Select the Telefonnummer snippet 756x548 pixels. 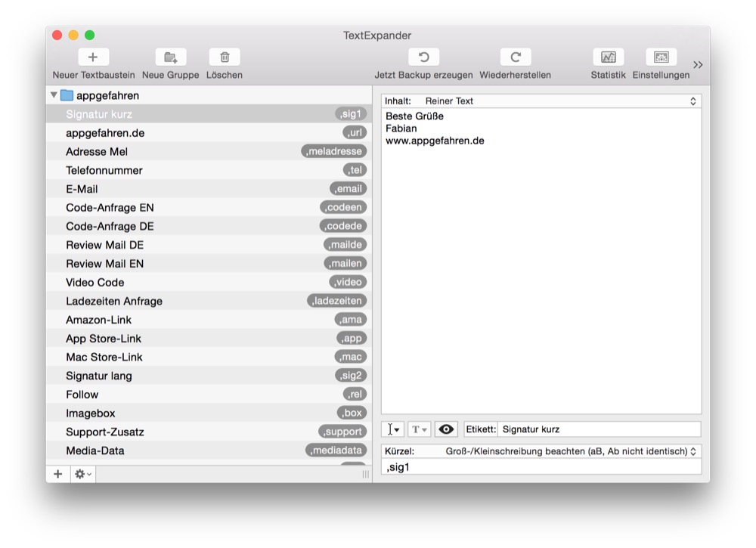pyautogui.click(x=104, y=170)
